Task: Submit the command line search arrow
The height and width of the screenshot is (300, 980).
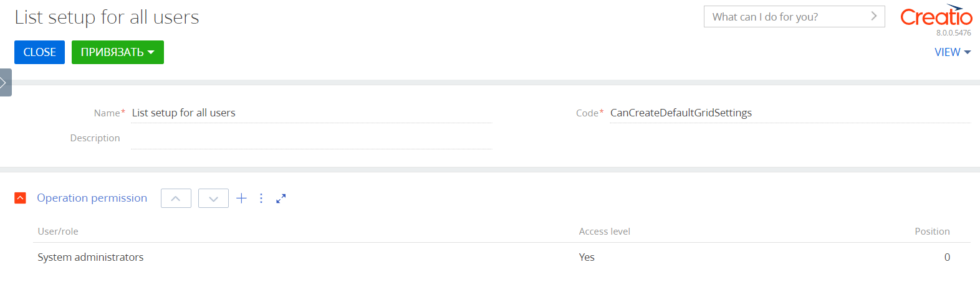Action: point(873,16)
